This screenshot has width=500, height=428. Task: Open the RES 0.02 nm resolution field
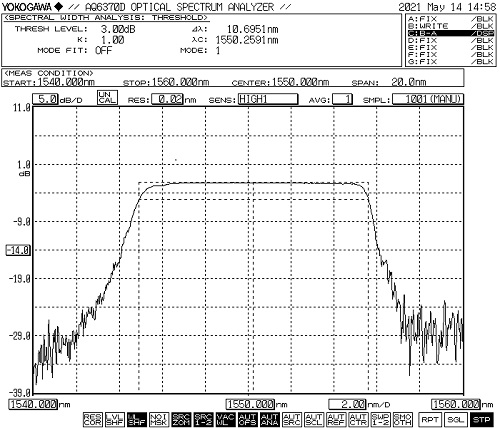pos(167,99)
